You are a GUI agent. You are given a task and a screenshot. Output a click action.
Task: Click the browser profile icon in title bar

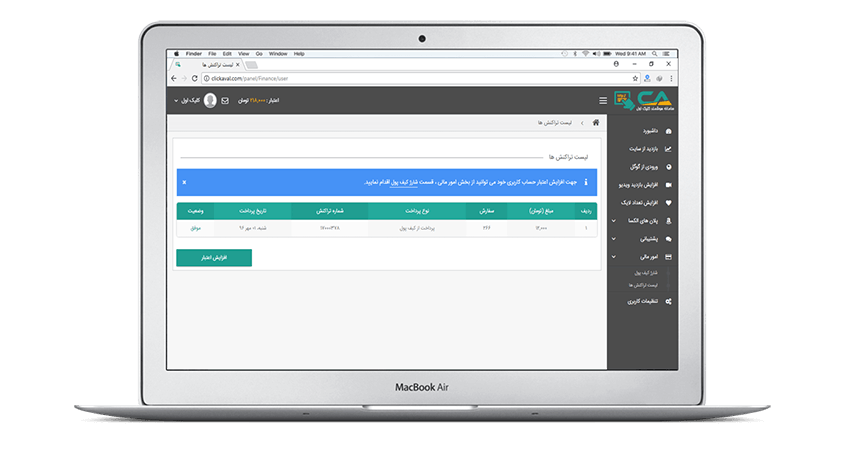pyautogui.click(x=616, y=64)
